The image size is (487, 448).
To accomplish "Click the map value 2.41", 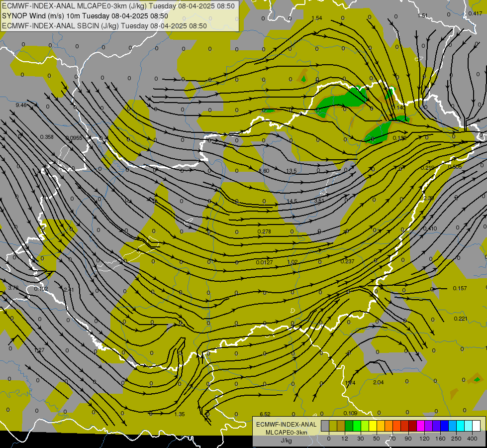I will pyautogui.click(x=69, y=290).
